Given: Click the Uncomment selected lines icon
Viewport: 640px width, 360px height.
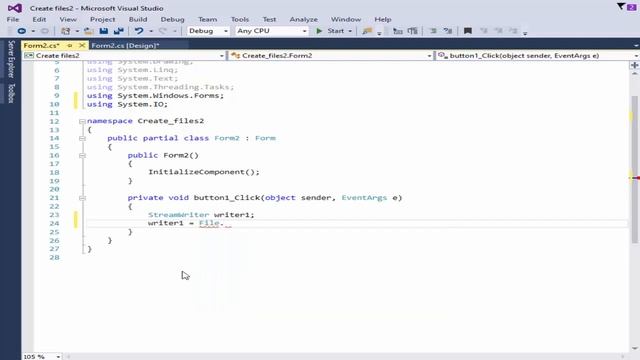Looking at the screenshot, I should pyautogui.click(x=448, y=31).
